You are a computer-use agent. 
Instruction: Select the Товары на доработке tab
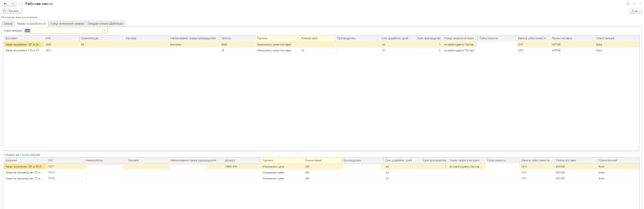click(x=31, y=23)
